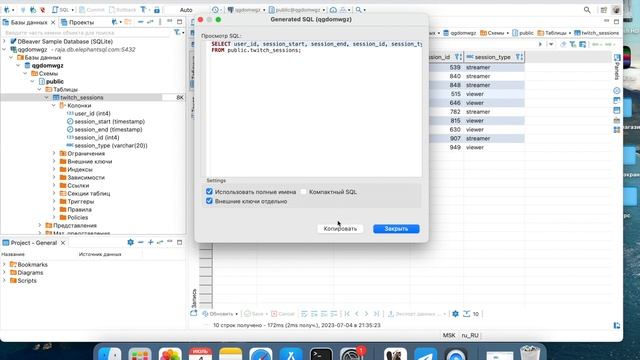This screenshot has height=360, width=640.
Task: Collapse all in database navigator
Action: coord(140,22)
